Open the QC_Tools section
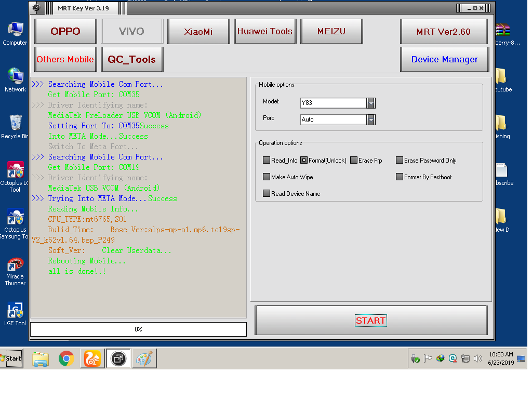The width and height of the screenshot is (532, 399). click(132, 59)
